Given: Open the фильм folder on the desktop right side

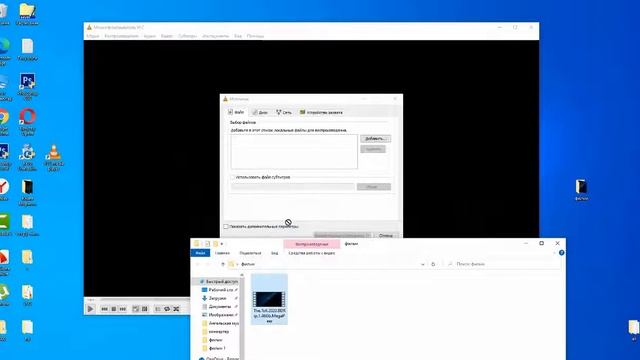Looking at the screenshot, I should point(581,190).
